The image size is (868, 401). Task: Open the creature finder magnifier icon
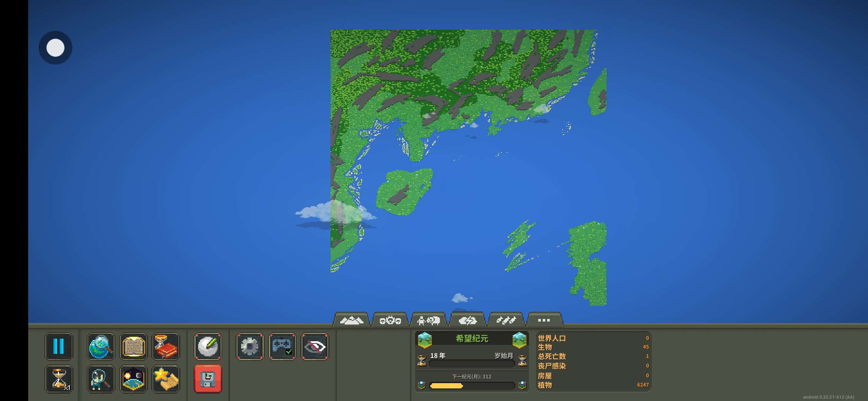(x=101, y=379)
